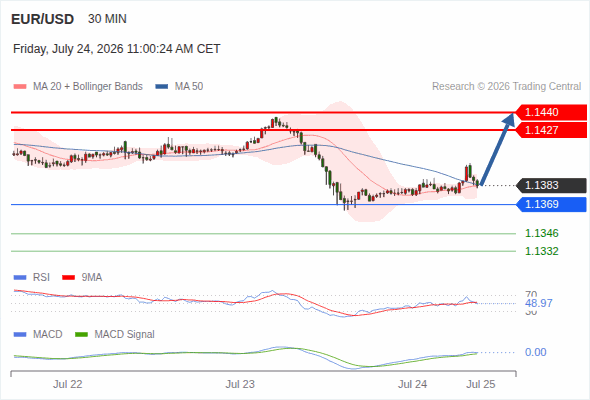Click the Jul 24 date axis marker

click(x=412, y=384)
